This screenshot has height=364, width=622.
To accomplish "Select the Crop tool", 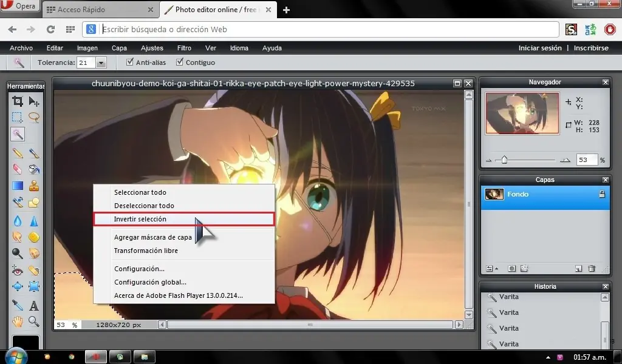I will 18,101.
